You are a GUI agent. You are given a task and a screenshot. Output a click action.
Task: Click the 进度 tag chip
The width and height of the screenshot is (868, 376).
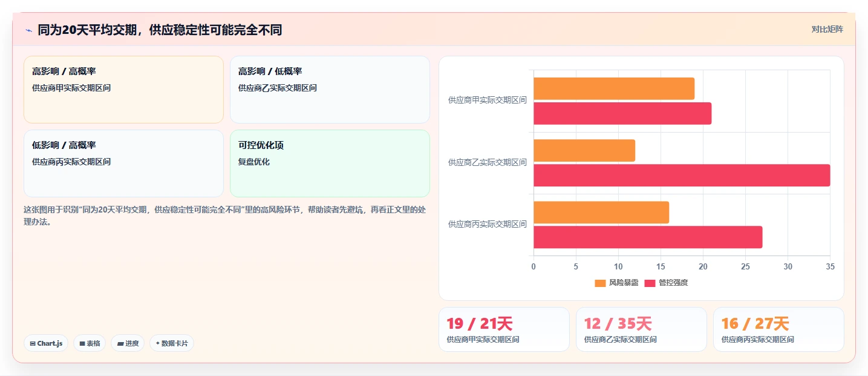[128, 343]
